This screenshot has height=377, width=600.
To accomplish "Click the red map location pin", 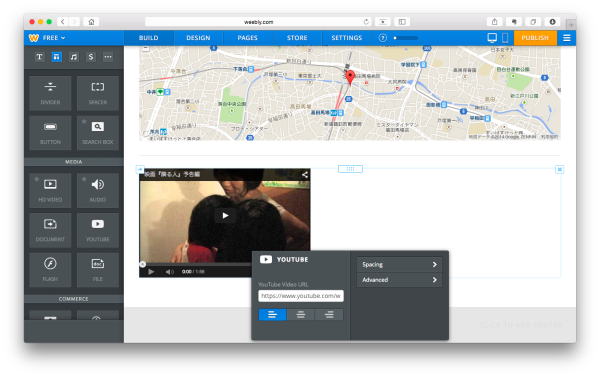I will 350,77.
